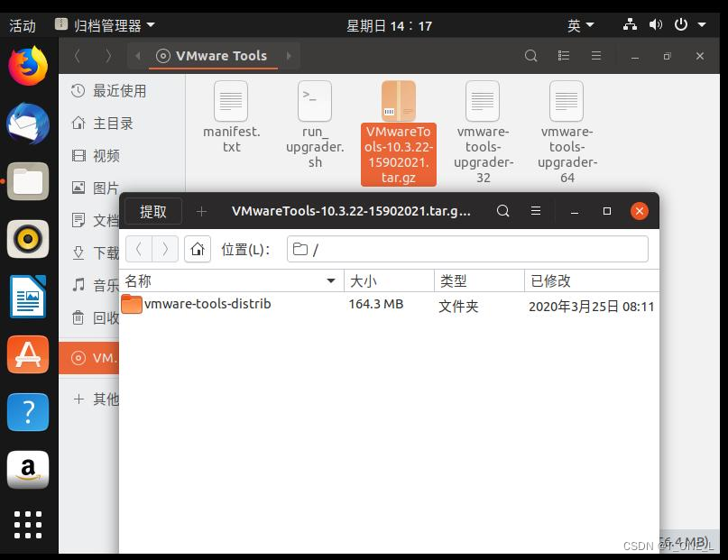This screenshot has height=560, width=728.
Task: Open Files window hamburger menu
Action: 596,56
